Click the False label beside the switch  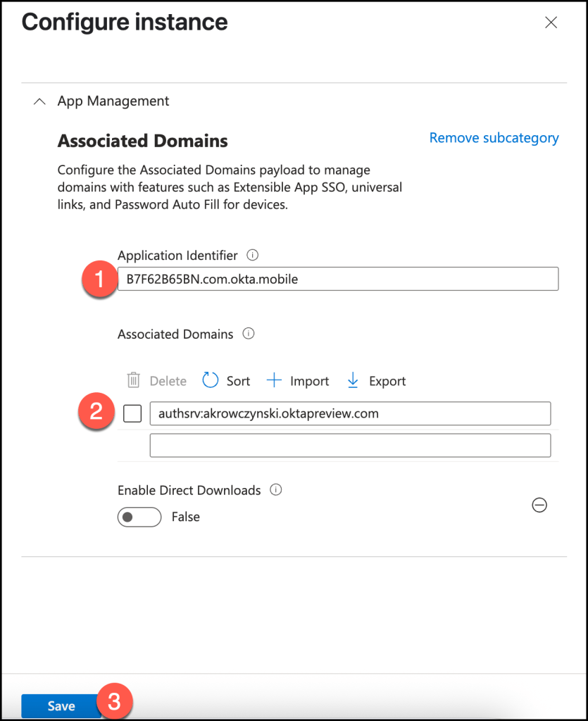coord(186,517)
